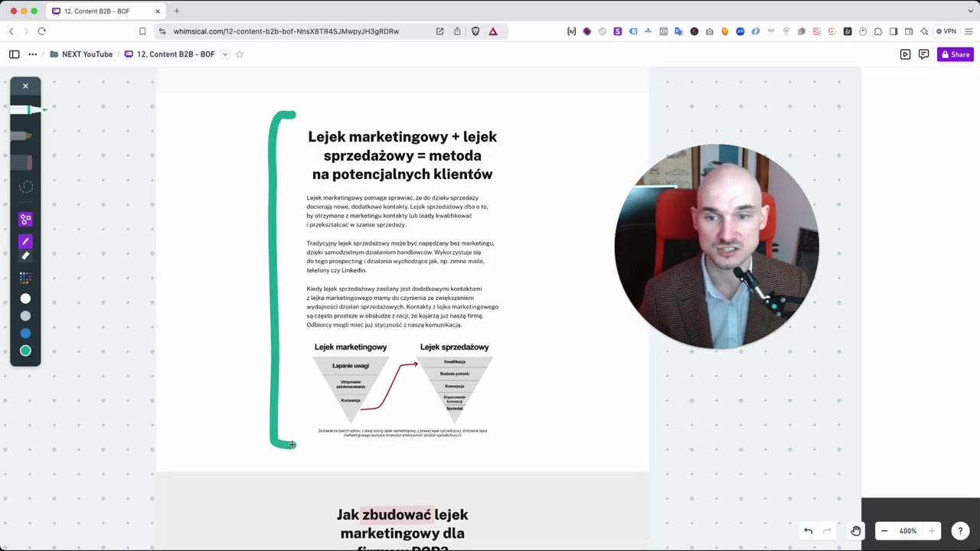Viewport: 980px width, 551px height.
Task: Toggle the browser VPN button
Action: point(946,31)
